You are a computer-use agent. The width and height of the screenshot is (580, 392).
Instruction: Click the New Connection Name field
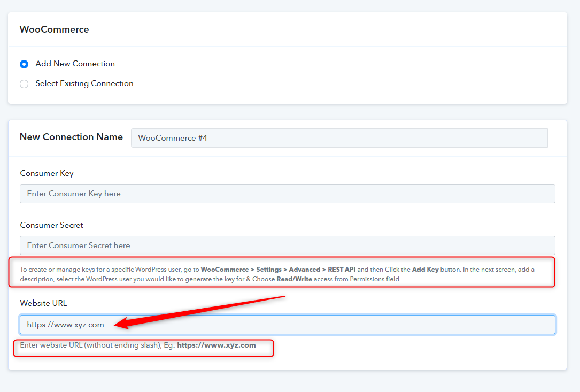pyautogui.click(x=339, y=138)
